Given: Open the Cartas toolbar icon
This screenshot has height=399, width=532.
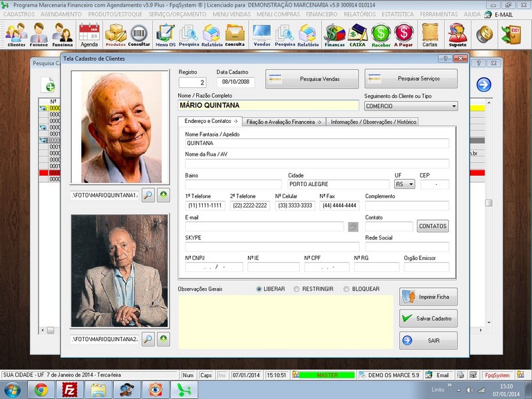Looking at the screenshot, I should 431,33.
